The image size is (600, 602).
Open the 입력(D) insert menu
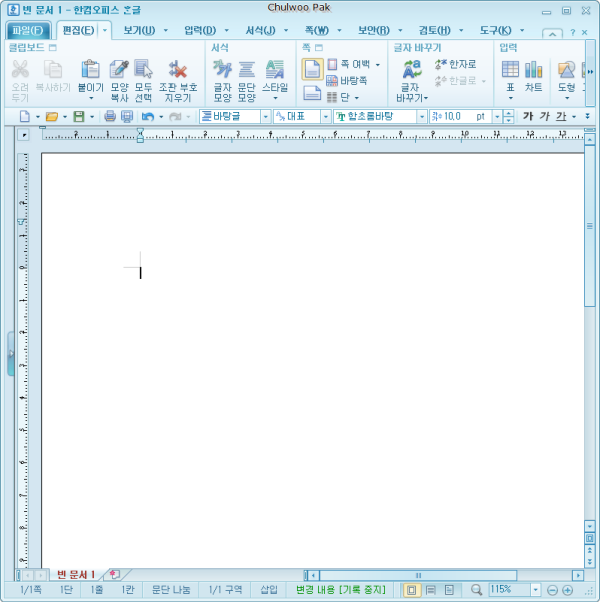[x=200, y=30]
